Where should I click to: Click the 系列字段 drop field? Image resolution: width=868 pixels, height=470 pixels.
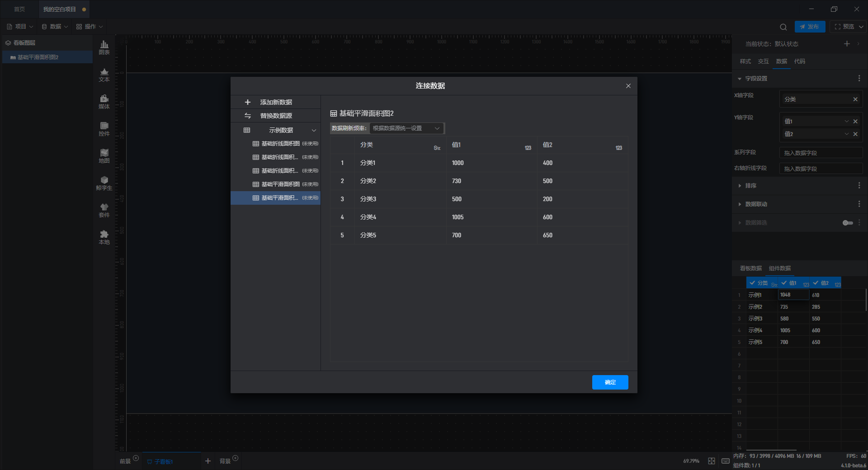821,153
